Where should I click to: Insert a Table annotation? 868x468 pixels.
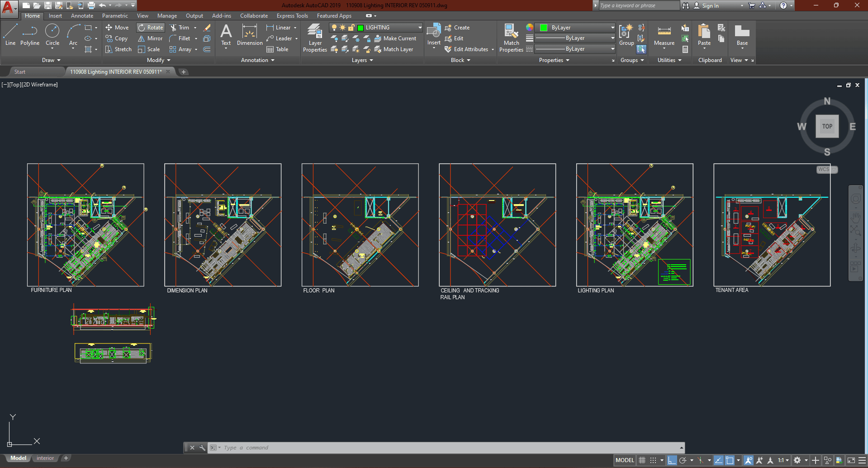pos(277,49)
